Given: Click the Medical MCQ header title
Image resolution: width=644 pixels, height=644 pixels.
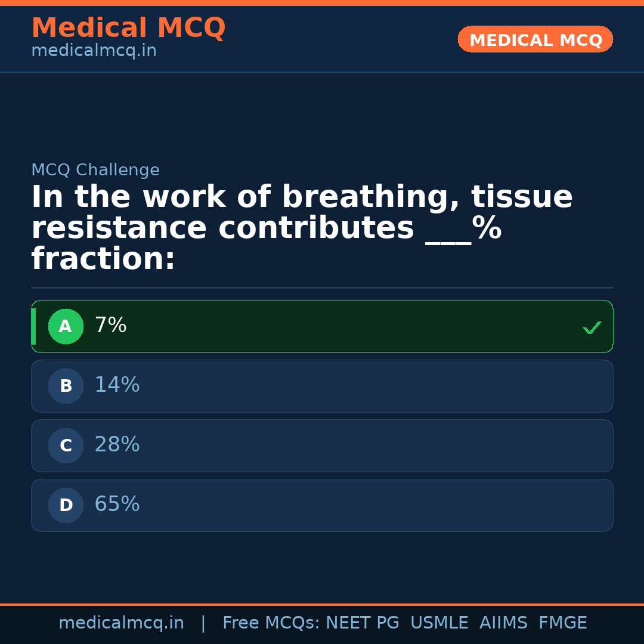Looking at the screenshot, I should 128,28.
